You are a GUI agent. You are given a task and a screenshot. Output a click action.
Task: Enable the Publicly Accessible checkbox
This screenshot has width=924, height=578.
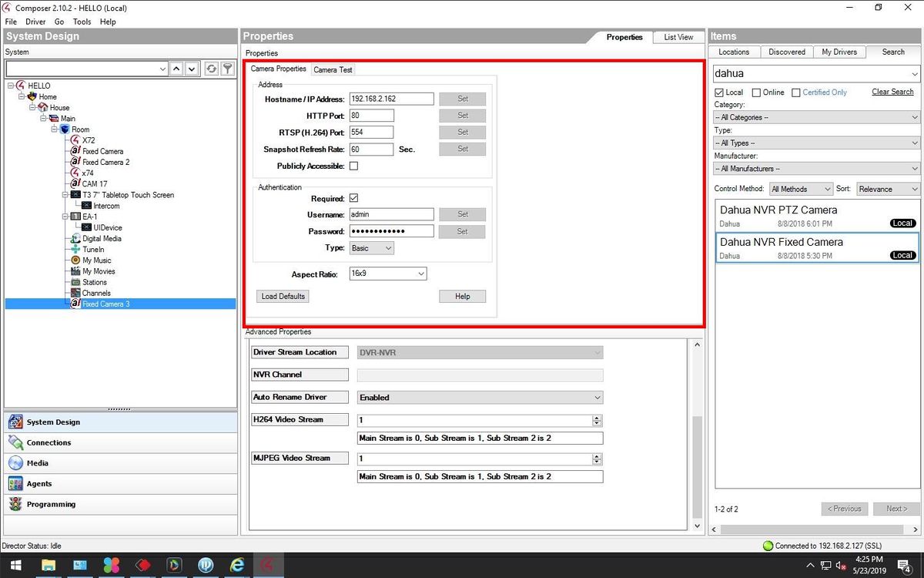point(353,166)
